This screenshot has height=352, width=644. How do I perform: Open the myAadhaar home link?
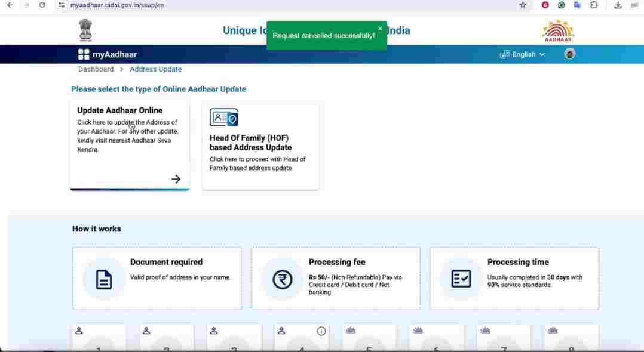click(x=115, y=54)
